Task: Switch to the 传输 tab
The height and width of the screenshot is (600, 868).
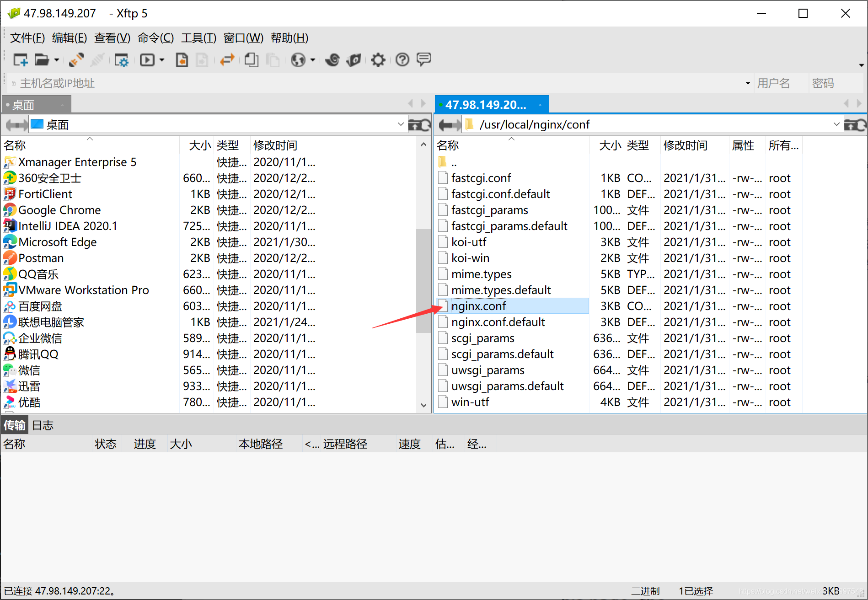Action: tap(15, 425)
